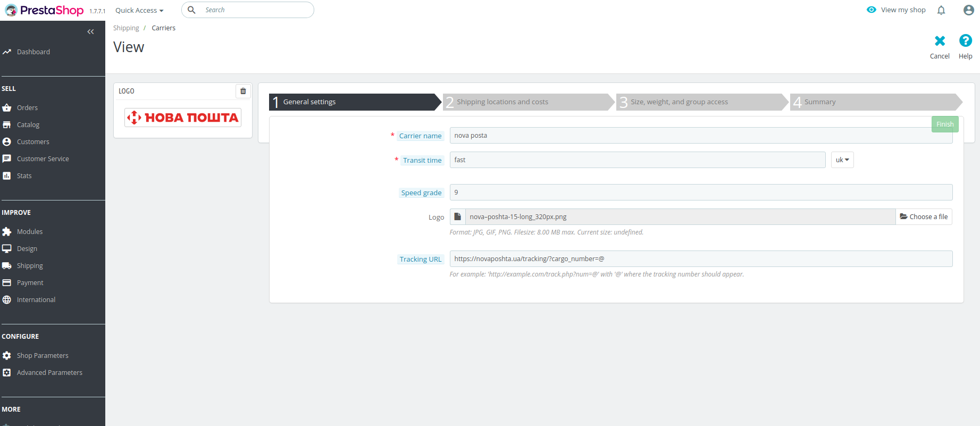Click the Shop Parameters gear icon

click(6, 356)
